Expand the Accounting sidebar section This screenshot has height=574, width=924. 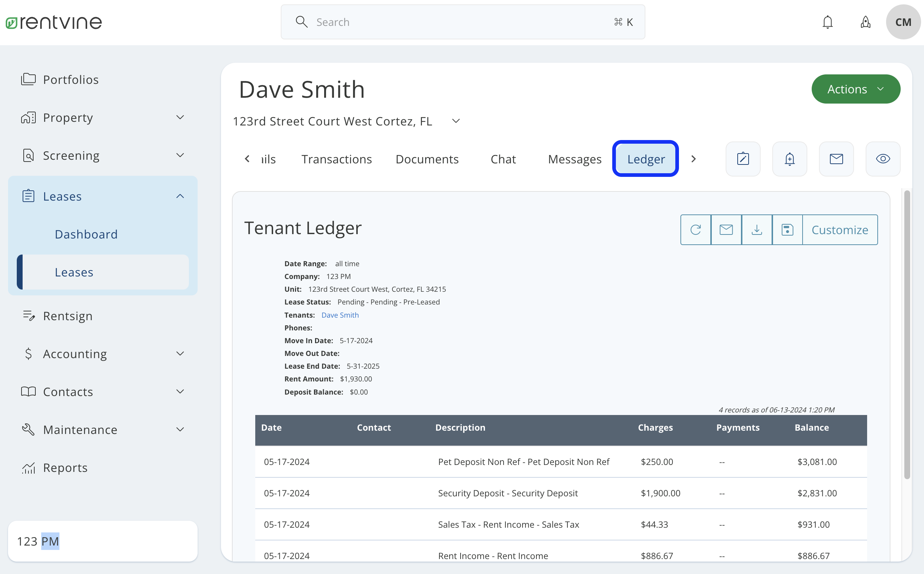pos(180,353)
